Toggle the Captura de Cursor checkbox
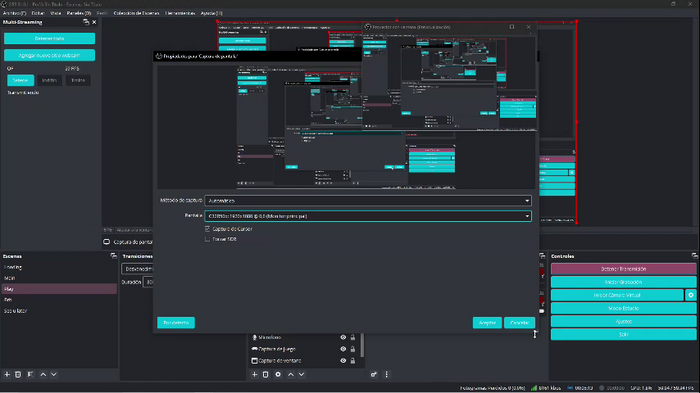This screenshot has height=393, width=700. tap(207, 229)
